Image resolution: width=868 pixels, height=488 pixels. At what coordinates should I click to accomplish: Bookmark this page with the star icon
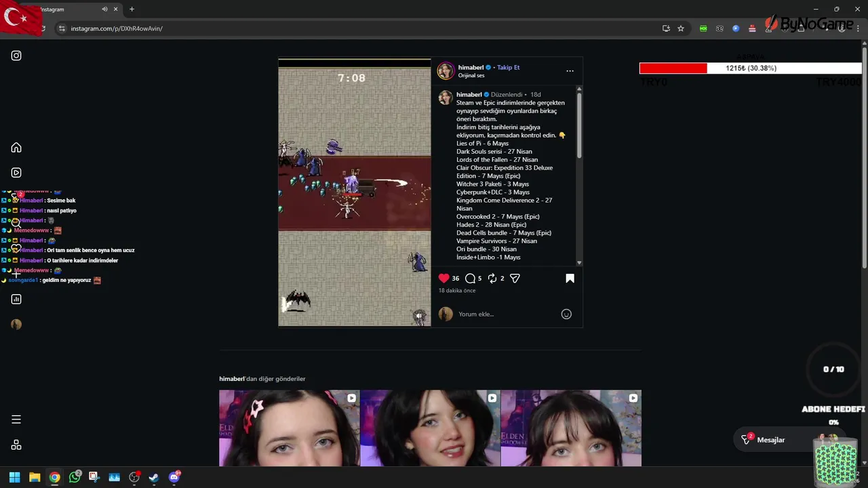tap(681, 28)
